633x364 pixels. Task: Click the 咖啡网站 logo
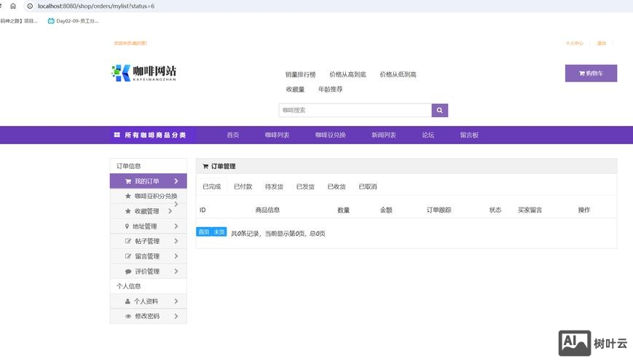(x=143, y=73)
